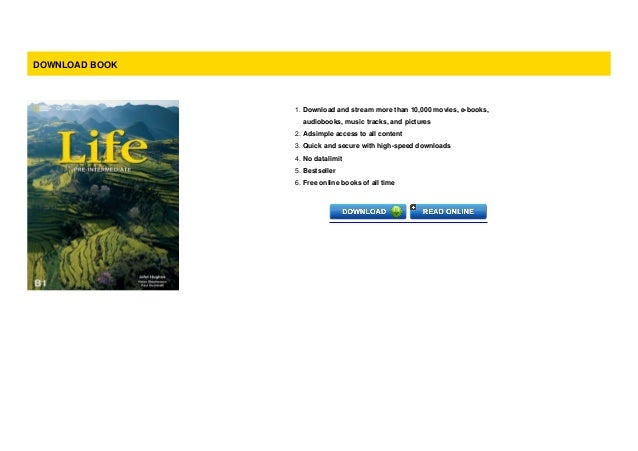Click 'Ad simple access to all content'

click(x=352, y=134)
